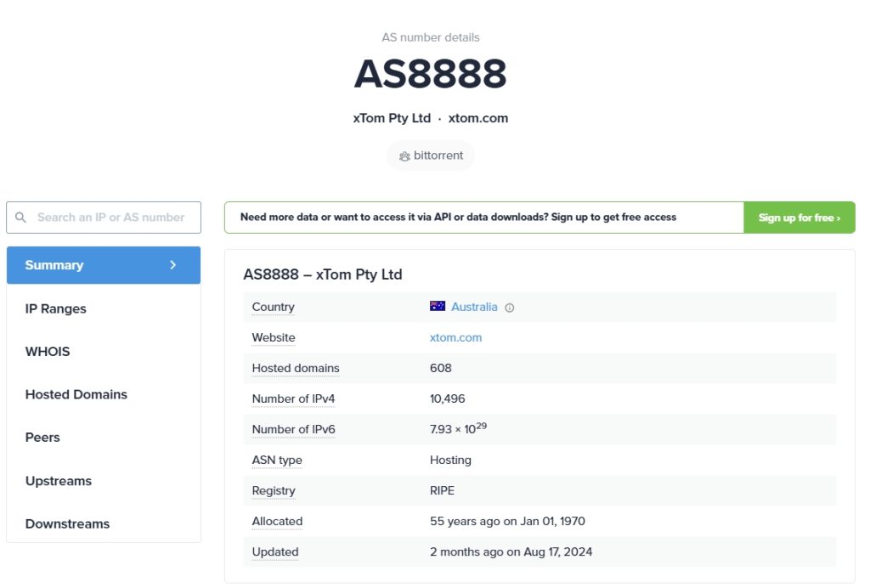The height and width of the screenshot is (588, 870).
Task: Go to Hosted Domains section
Action: click(104, 394)
